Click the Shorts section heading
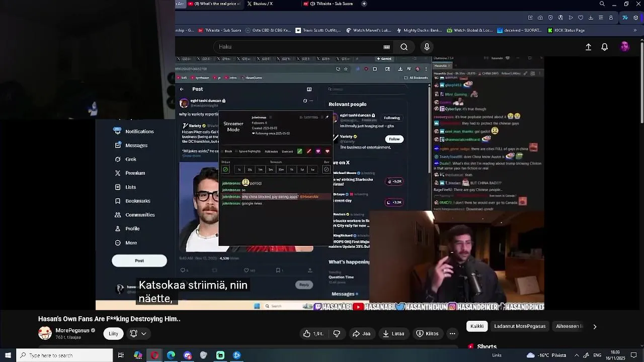Viewport: 644px width, 362px height. click(x=487, y=346)
